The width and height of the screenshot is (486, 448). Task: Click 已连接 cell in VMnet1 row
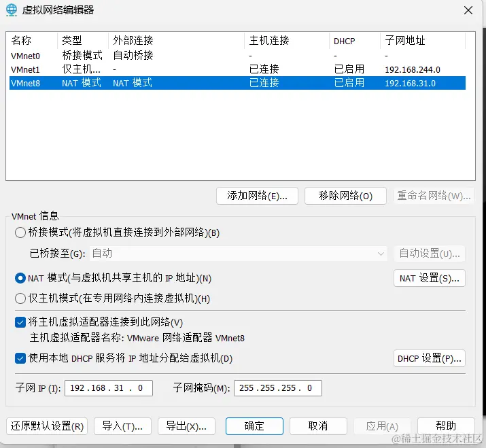pyautogui.click(x=264, y=69)
